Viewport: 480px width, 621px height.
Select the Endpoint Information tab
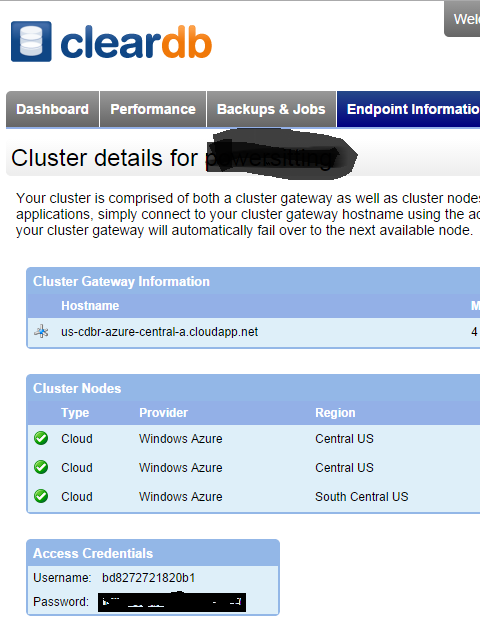408,109
